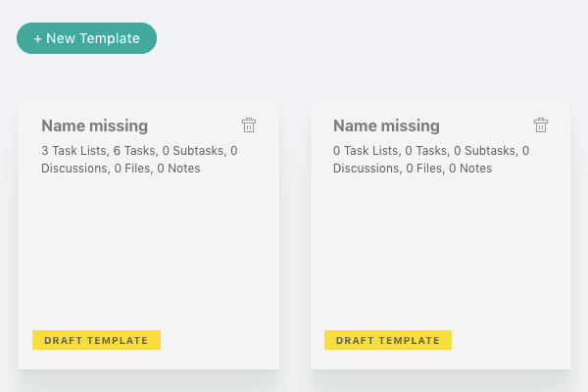Open the template card containing 6 Tasks
The height and width of the screenshot is (392, 588).
[148, 232]
